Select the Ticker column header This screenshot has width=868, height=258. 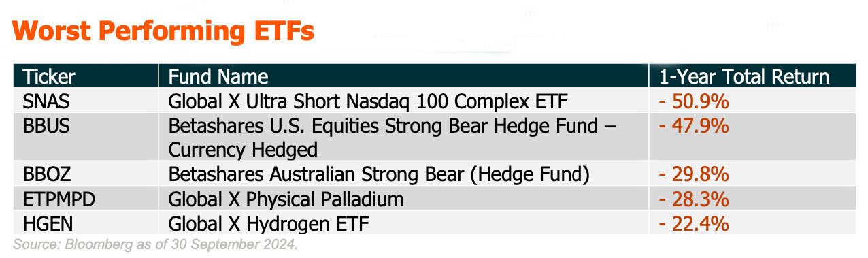coord(49,76)
